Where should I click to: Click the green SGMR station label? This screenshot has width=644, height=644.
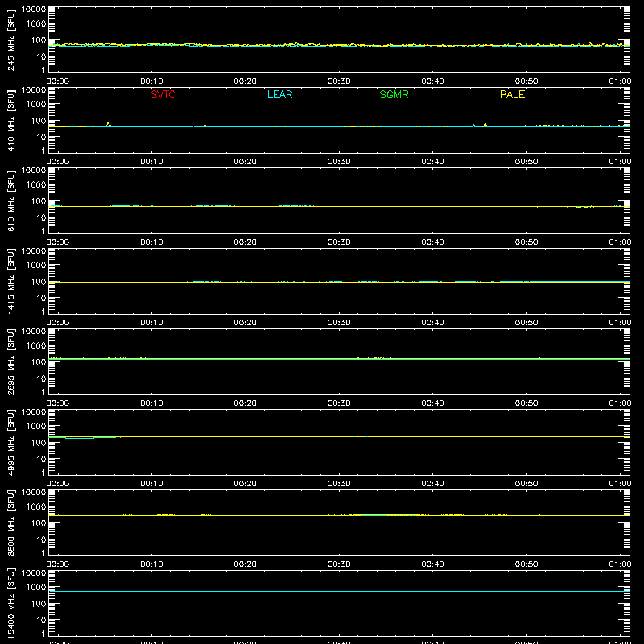click(x=394, y=94)
